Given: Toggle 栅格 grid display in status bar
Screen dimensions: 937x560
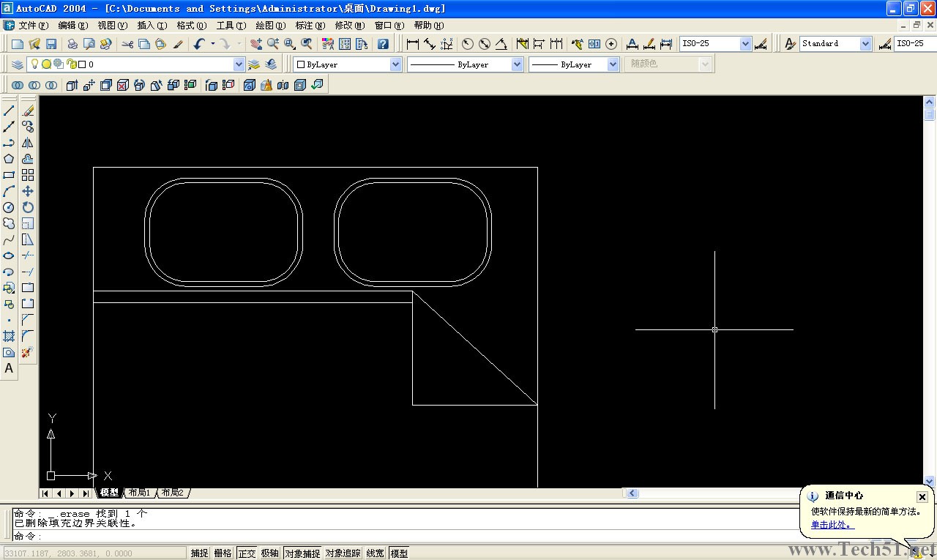Looking at the screenshot, I should pyautogui.click(x=223, y=553).
